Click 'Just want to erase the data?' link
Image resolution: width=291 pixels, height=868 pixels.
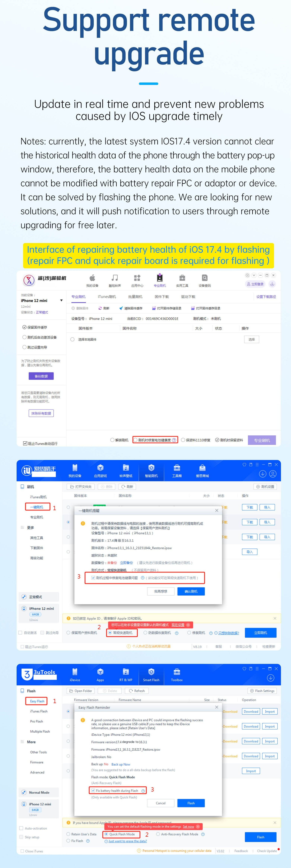click(x=128, y=841)
